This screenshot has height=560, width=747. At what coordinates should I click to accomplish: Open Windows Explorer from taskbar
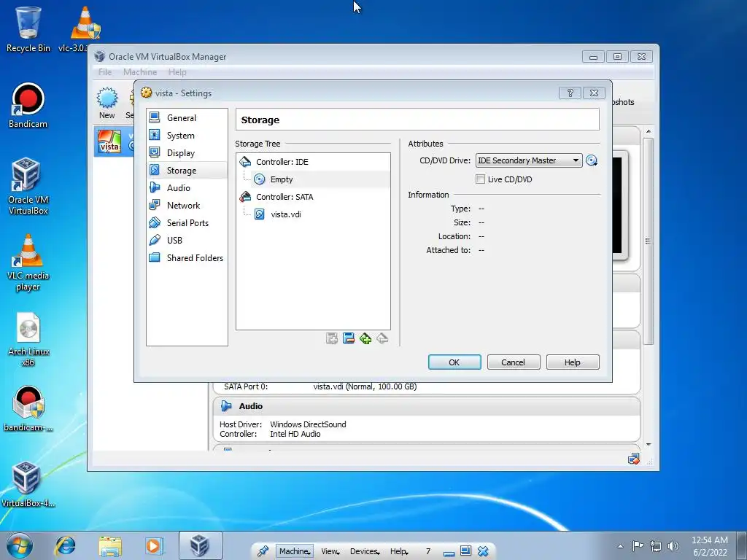click(110, 545)
